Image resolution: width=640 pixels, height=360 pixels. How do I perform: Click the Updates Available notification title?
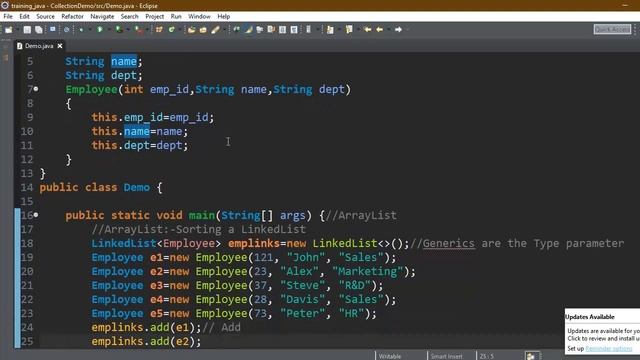[x=589, y=317]
